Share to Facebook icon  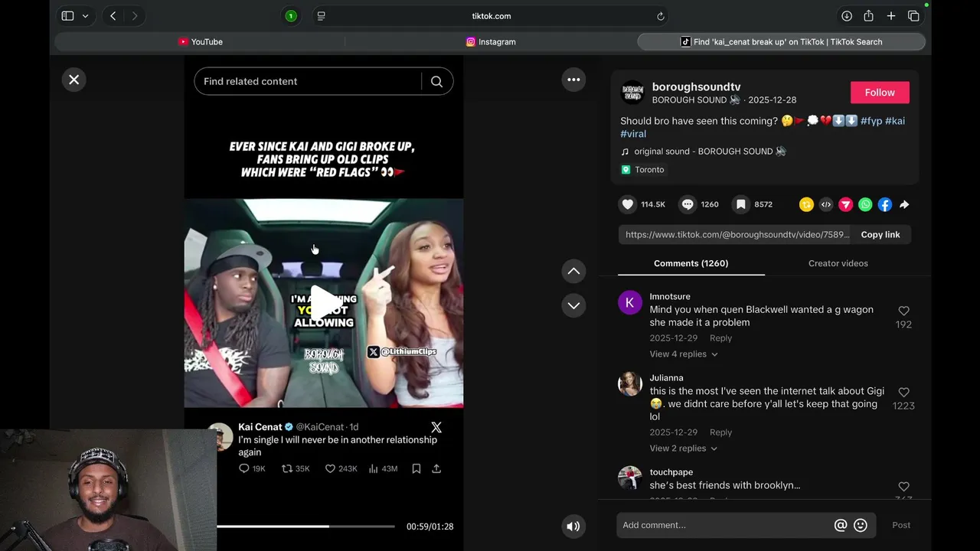(x=885, y=204)
